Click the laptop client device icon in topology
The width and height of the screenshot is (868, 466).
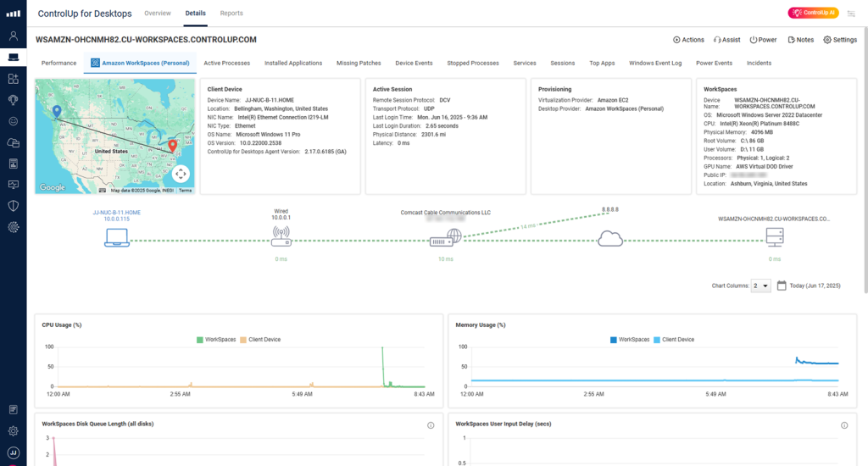[117, 237]
